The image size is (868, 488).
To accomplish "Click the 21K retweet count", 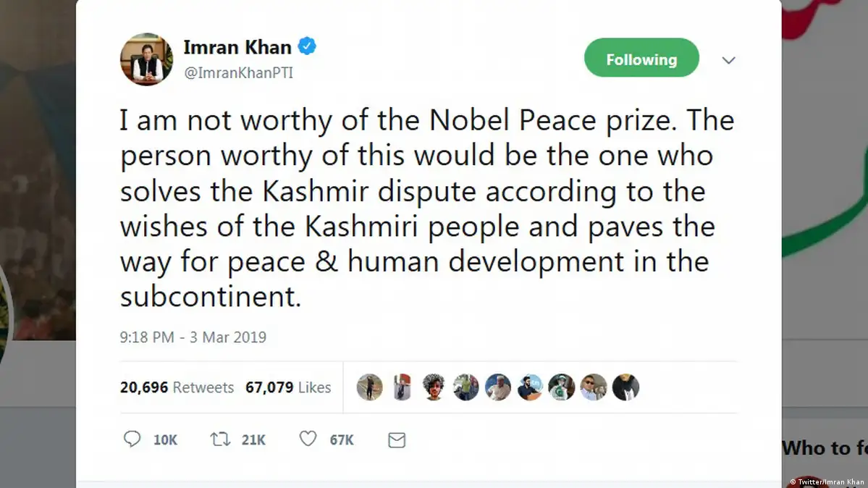I will coord(253,439).
